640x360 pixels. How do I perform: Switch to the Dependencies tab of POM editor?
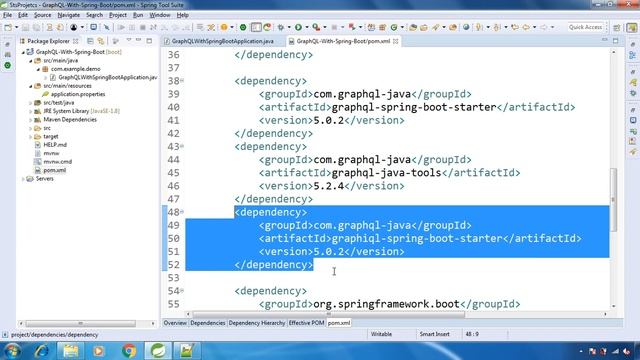(x=208, y=323)
